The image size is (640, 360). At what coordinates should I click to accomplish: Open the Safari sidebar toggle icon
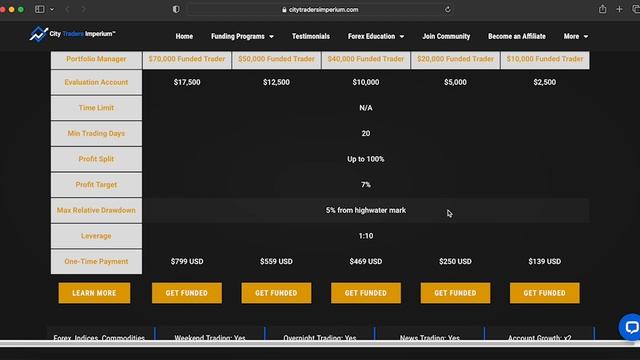(x=40, y=9)
